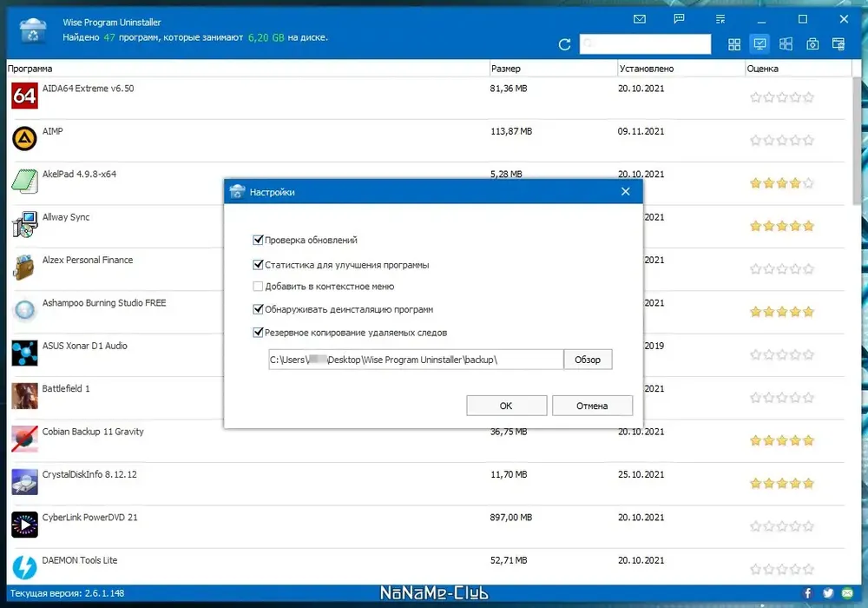Select the Windows apps view icon
Viewport: 868px width, 608px height.
tap(786, 44)
